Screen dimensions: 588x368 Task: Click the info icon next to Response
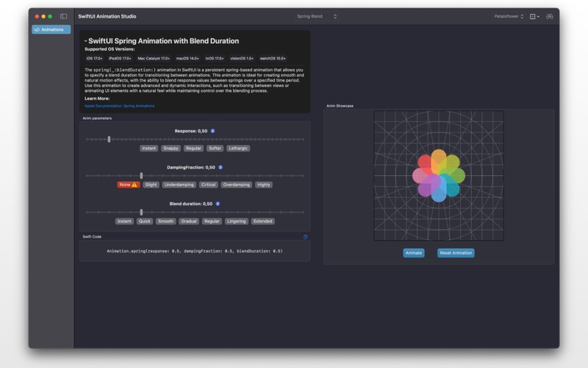click(212, 131)
